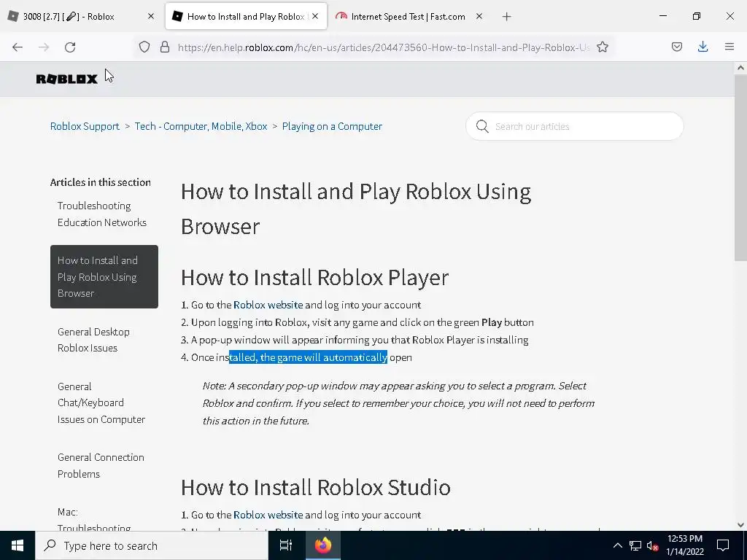Open General Desktop Roblox Issues article
This screenshot has width=747, height=560.
pyautogui.click(x=93, y=340)
